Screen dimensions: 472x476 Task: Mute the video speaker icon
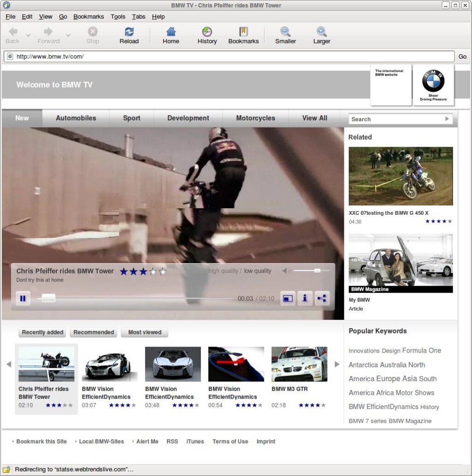pyautogui.click(x=286, y=271)
